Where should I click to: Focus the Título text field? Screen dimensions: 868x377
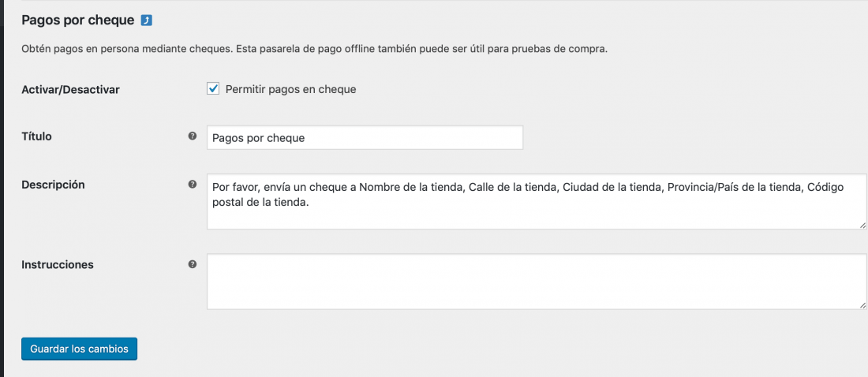click(x=365, y=137)
